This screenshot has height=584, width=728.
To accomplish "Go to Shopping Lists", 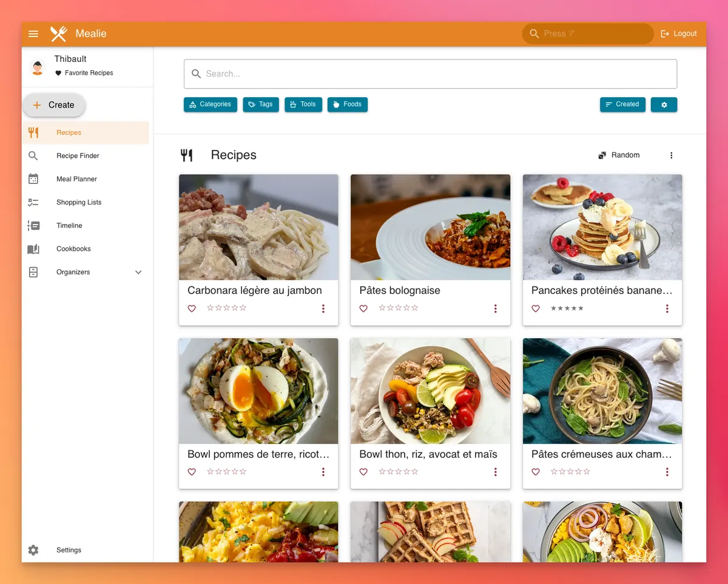I will click(86, 202).
